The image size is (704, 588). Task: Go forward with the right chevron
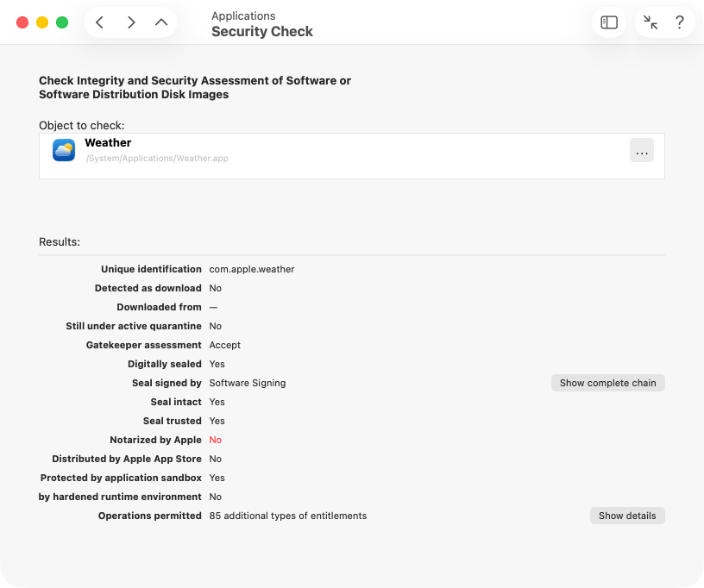coord(131,22)
